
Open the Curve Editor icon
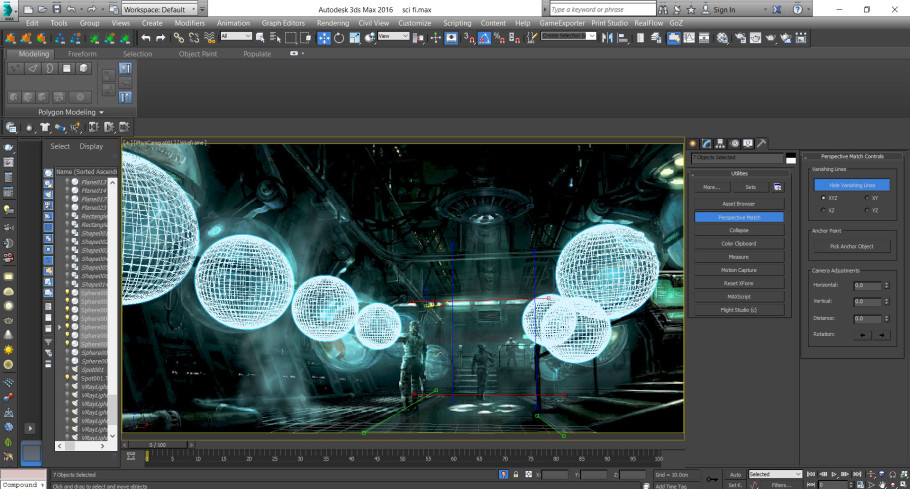point(689,38)
